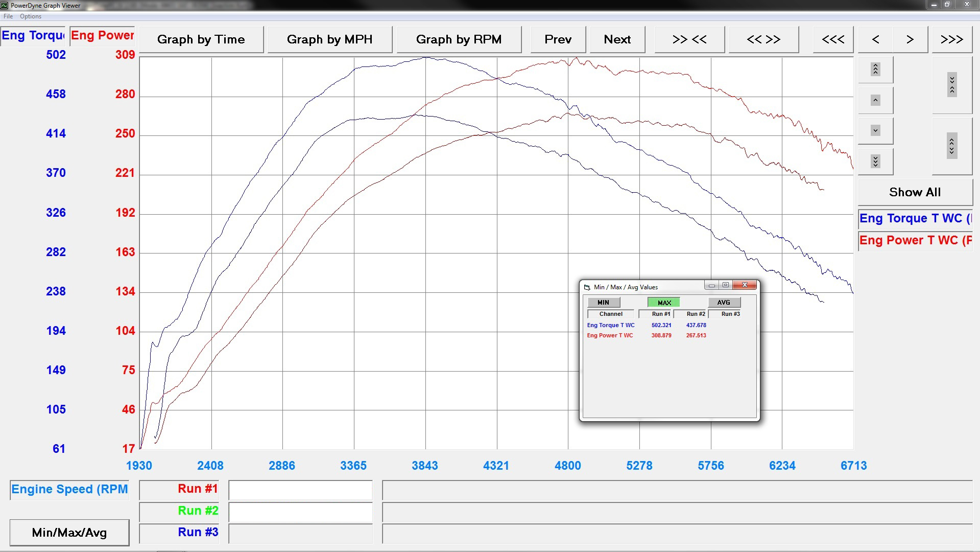
Task: Open the File menu
Action: coord(8,16)
